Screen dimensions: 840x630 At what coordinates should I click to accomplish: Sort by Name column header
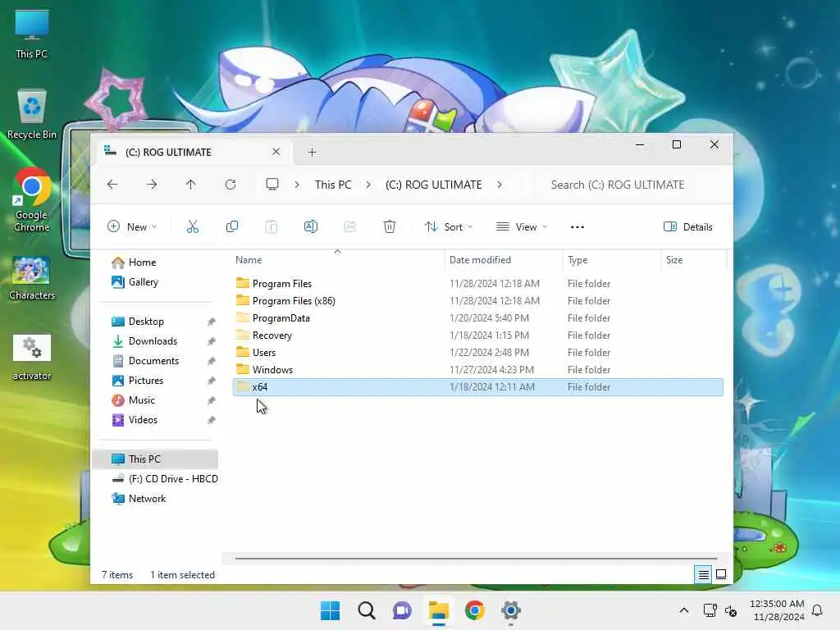click(337, 260)
